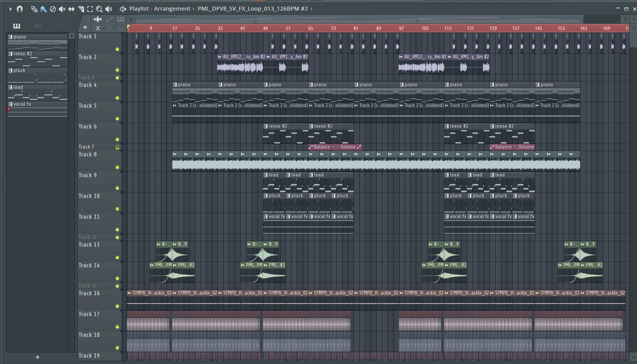Click the green playhead marker at bar 1
This screenshot has height=364, width=637.
129,27
